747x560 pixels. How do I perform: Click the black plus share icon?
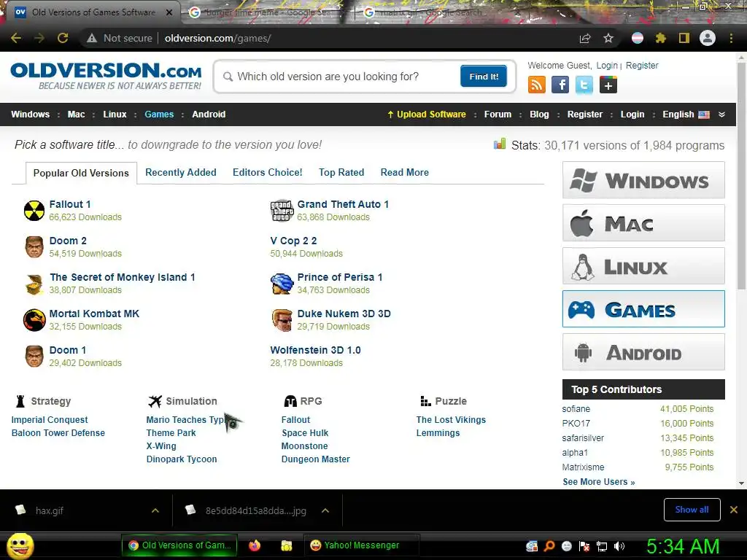pos(608,85)
